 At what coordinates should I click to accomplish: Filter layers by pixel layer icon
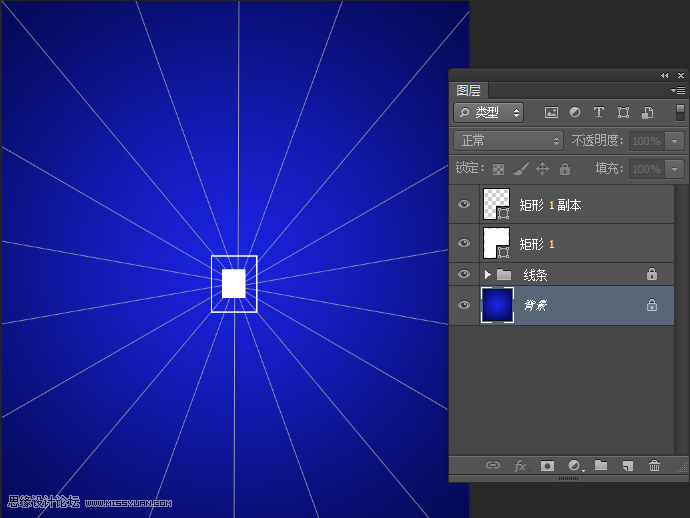[551, 113]
